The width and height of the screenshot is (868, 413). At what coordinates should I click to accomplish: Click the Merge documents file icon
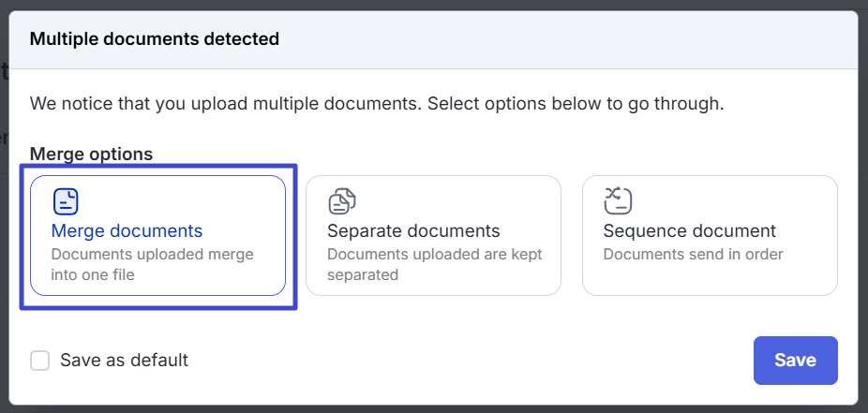pos(66,201)
